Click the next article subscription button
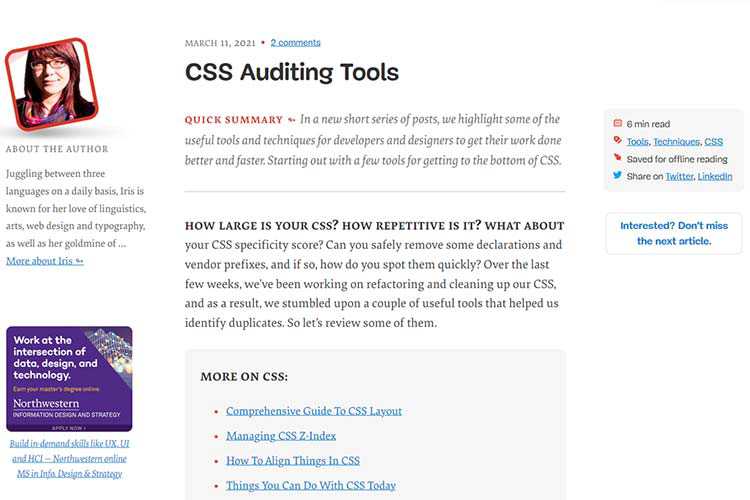This screenshot has height=500, width=750. [673, 233]
